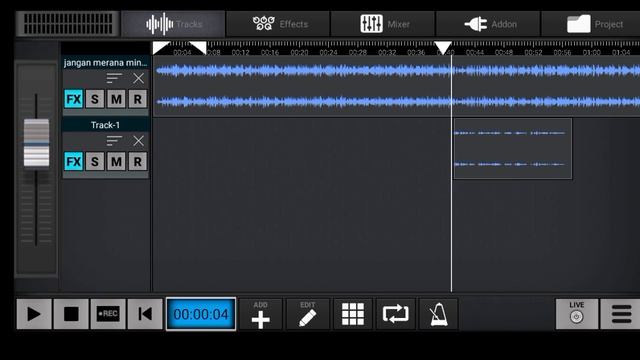
Task: Click the playhead marker near 00:40
Action: pyautogui.click(x=443, y=48)
